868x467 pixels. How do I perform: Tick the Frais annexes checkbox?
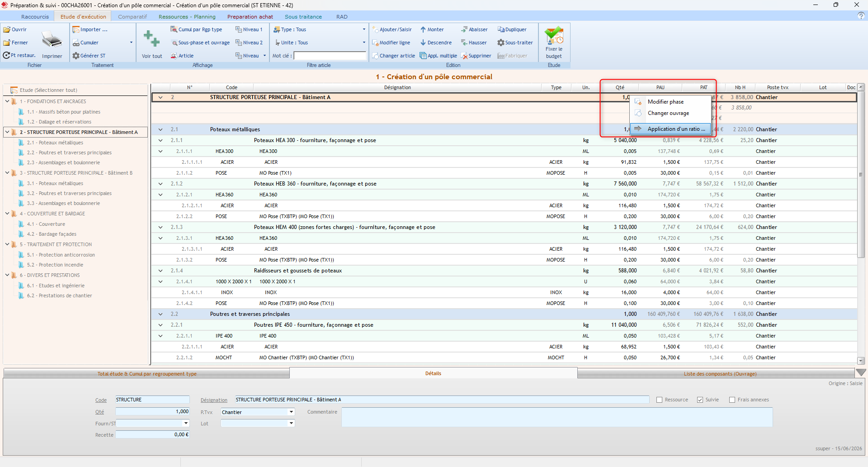(732, 400)
